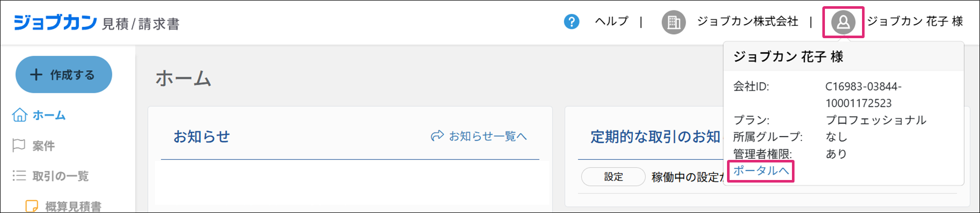Follow the ポータルへ link
The height and width of the screenshot is (213, 980).
point(761,171)
